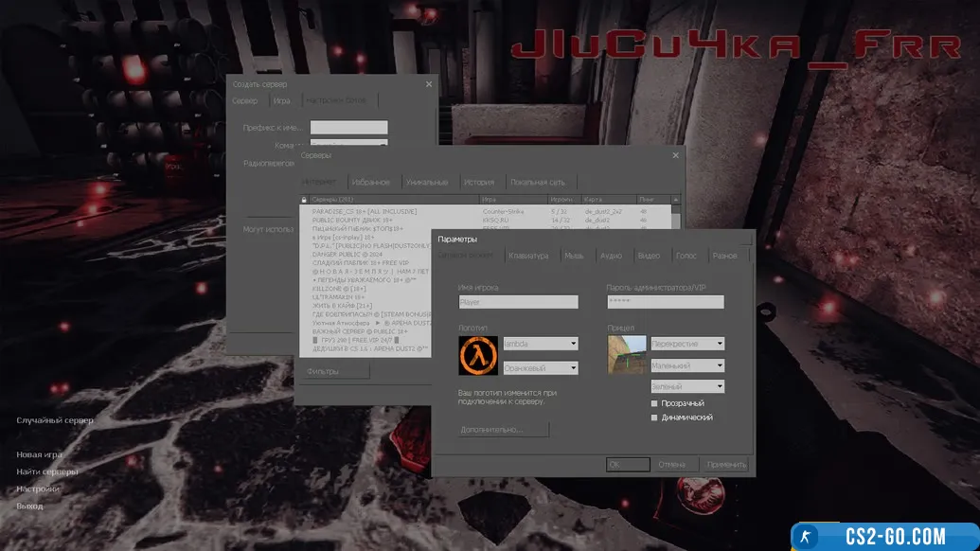Open the Видео settings tab
980x551 pixels.
coord(649,256)
